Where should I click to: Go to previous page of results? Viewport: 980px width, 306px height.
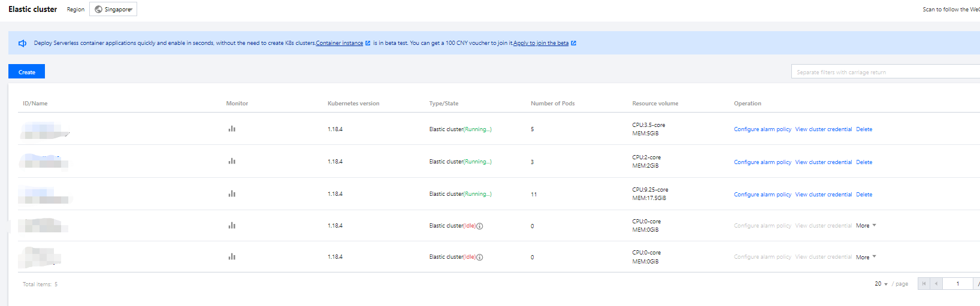[936, 284]
